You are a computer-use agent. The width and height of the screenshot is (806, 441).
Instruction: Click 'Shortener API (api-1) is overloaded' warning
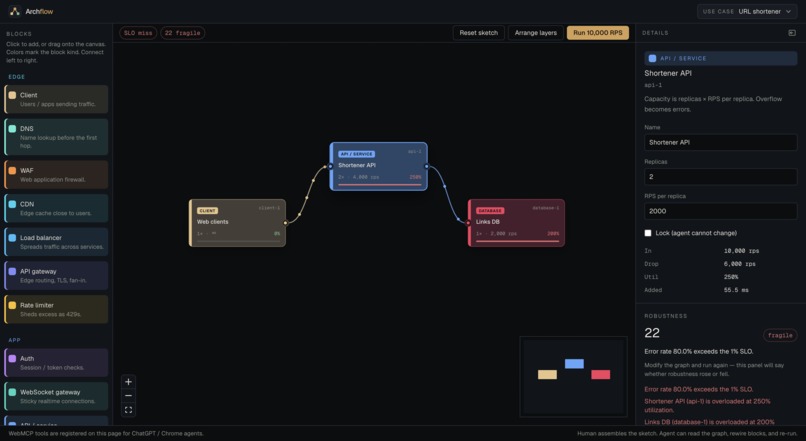[707, 406]
